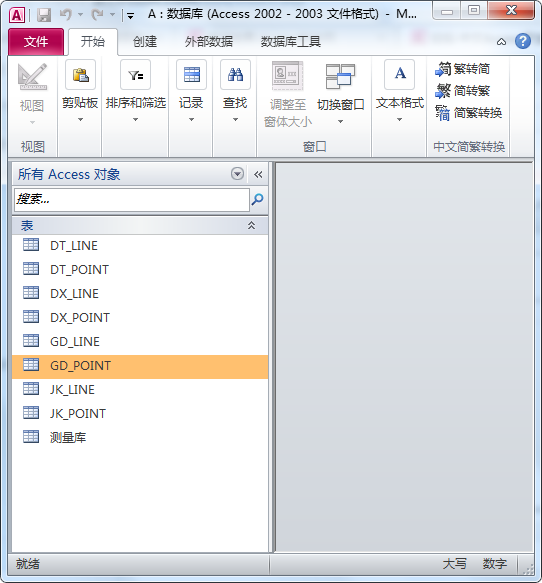
Task: Click the Save icon in quick access toolbar
Action: click(x=44, y=15)
